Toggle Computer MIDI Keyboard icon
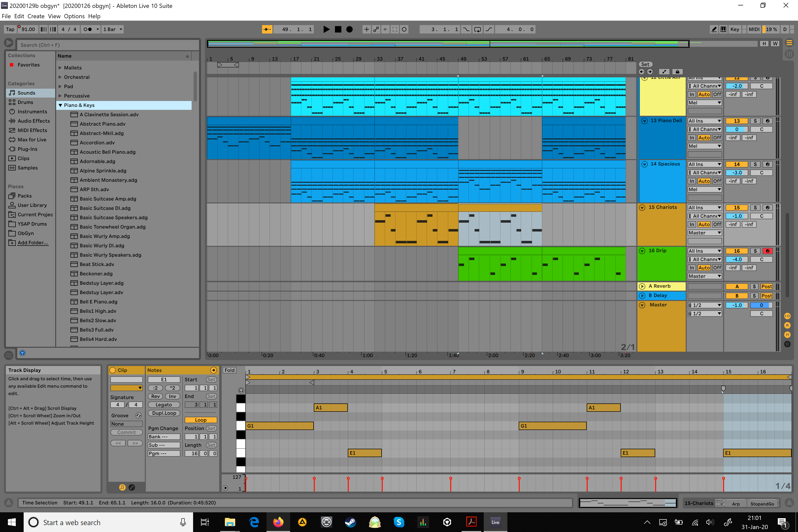The image size is (798, 532). tap(723, 30)
